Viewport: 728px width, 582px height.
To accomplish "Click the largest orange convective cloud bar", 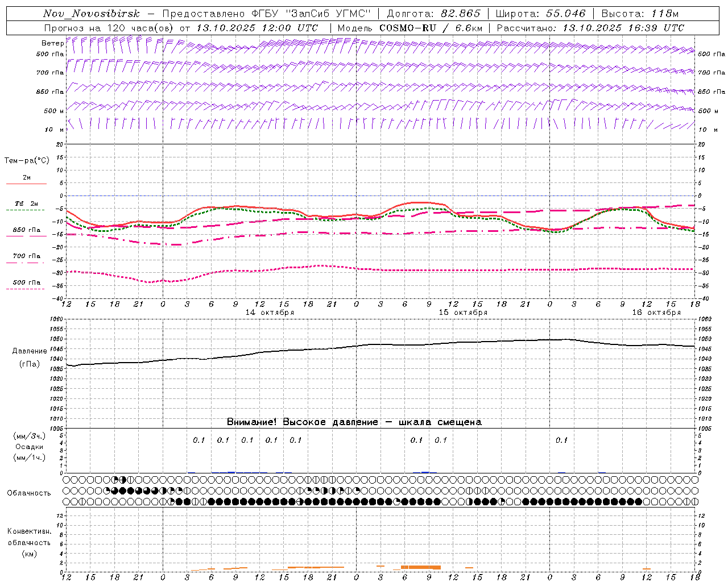I will pyautogui.click(x=421, y=567).
